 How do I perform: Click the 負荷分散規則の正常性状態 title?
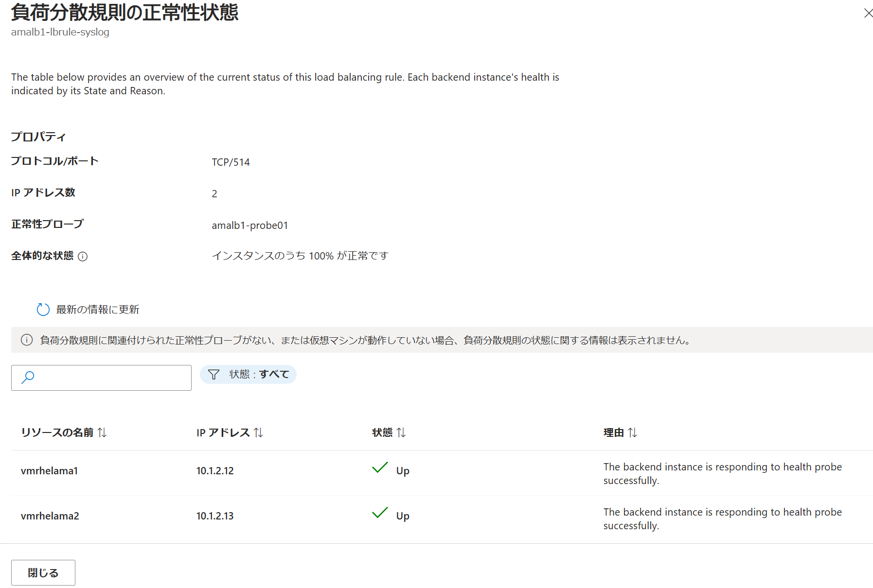(x=125, y=12)
